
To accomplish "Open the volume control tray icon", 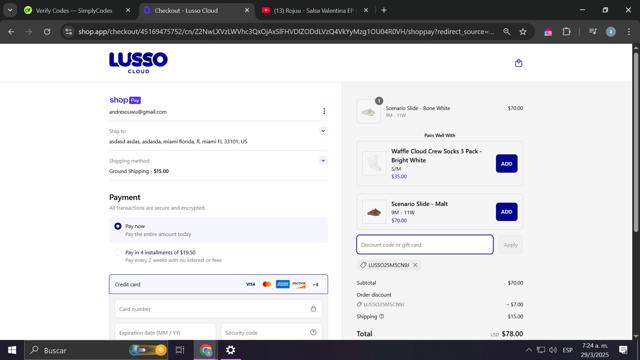I will (x=553, y=350).
